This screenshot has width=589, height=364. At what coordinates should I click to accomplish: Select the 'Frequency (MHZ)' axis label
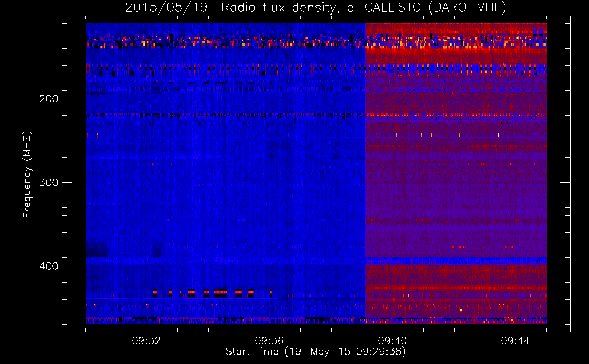pos(27,175)
